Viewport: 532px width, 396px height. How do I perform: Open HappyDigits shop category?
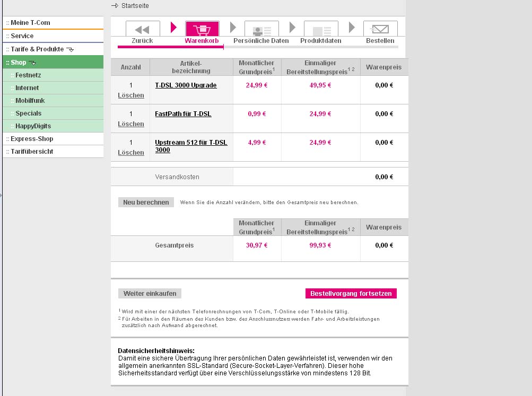pos(53,126)
